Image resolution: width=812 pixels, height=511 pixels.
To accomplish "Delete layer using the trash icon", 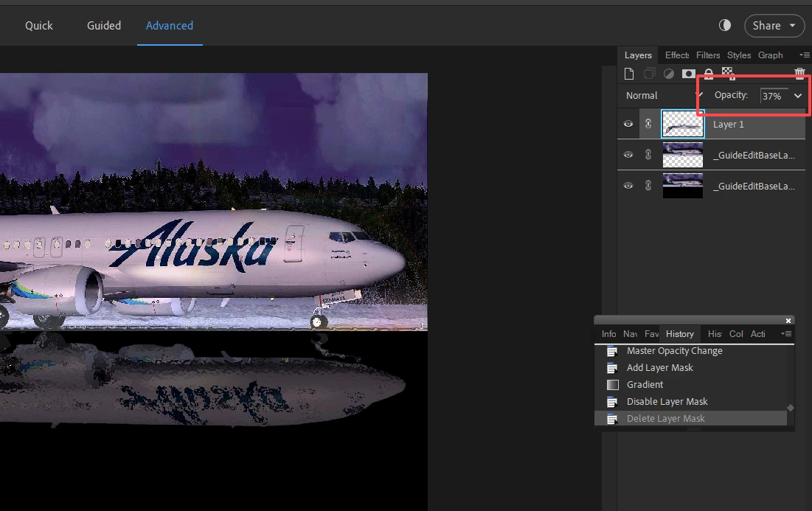I will pyautogui.click(x=799, y=74).
